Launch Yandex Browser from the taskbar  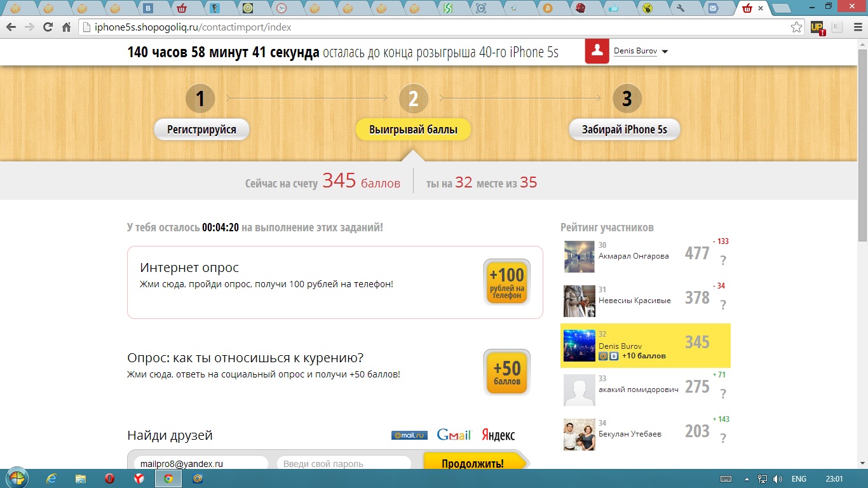point(139,478)
